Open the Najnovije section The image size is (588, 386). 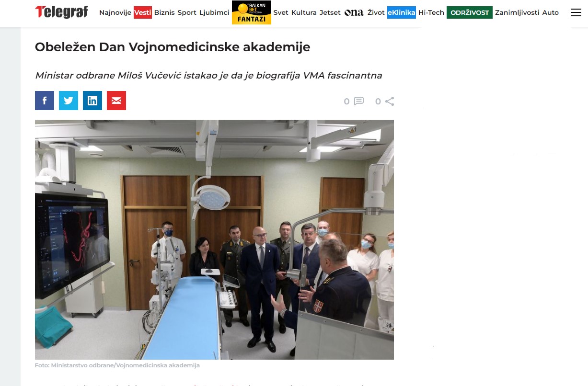(x=115, y=13)
